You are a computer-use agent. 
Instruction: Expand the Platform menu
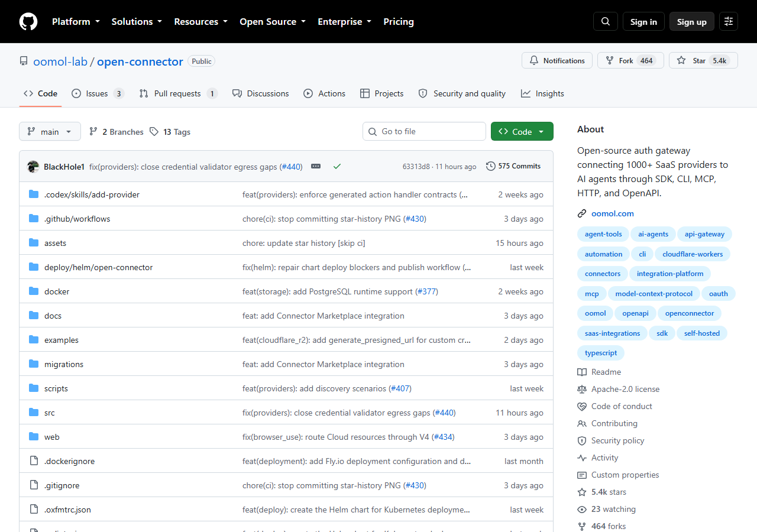pos(76,21)
